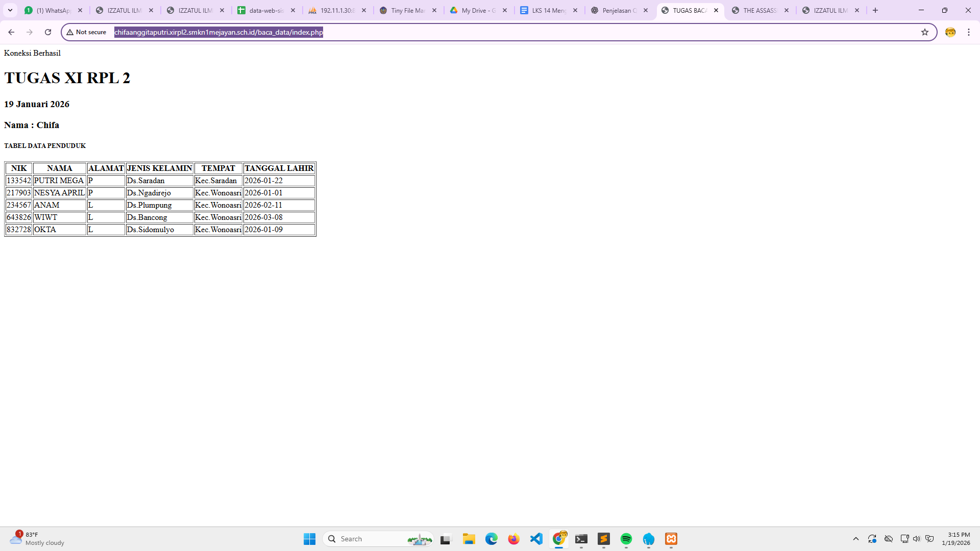Bookmark this page with star icon

coord(924,32)
